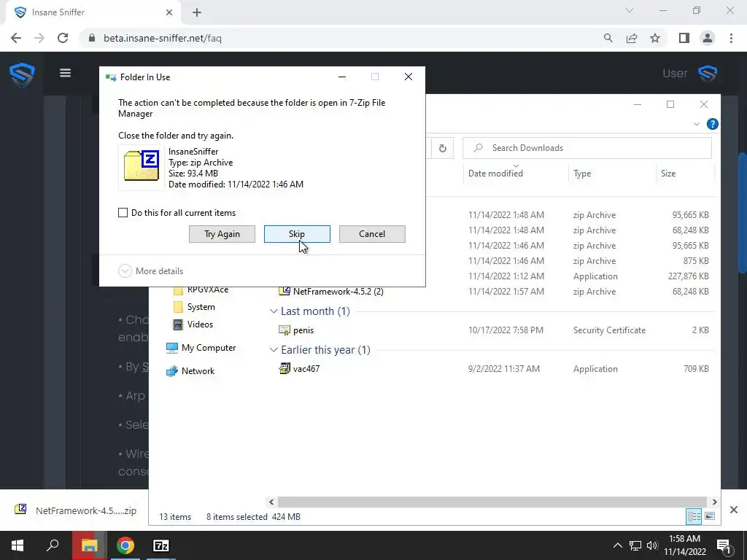Click the Try Again button

click(222, 234)
